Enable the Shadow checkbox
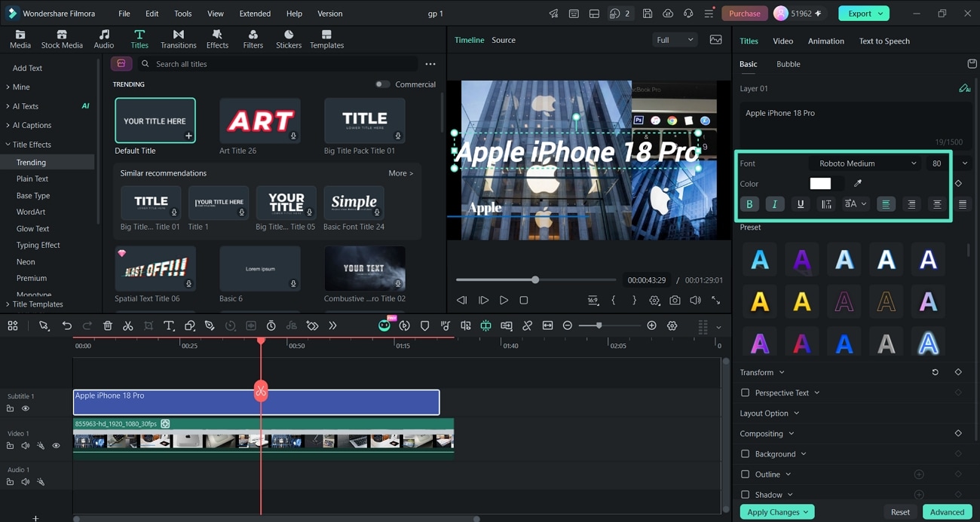 point(746,495)
